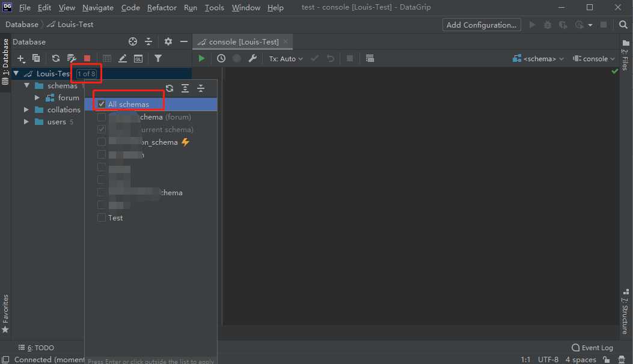Open the Window menu
633x364 pixels.
(x=246, y=8)
